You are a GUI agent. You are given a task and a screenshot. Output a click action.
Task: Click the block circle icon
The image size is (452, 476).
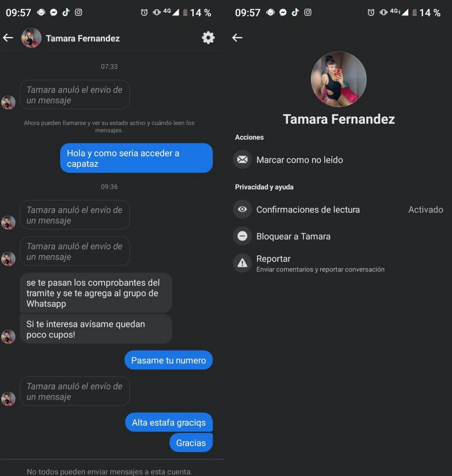click(242, 236)
